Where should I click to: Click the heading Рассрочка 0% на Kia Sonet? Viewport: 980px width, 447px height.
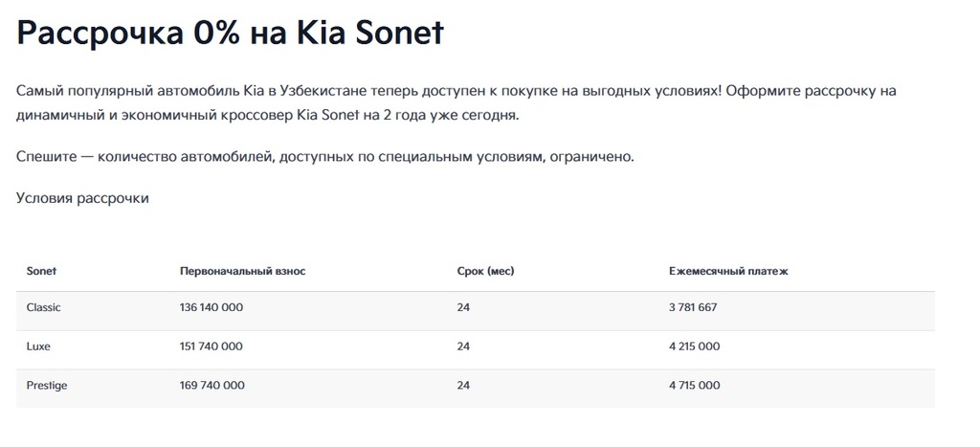point(230,33)
